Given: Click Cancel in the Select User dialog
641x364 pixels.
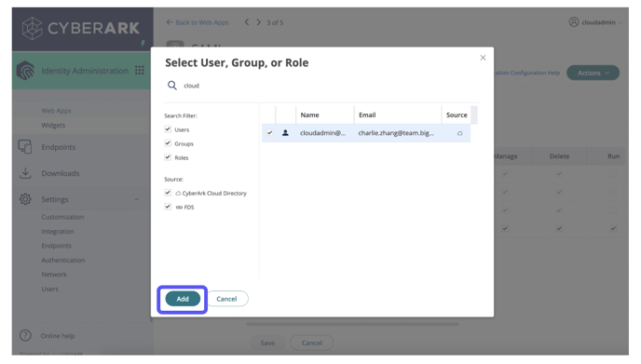Looking at the screenshot, I should click(226, 299).
